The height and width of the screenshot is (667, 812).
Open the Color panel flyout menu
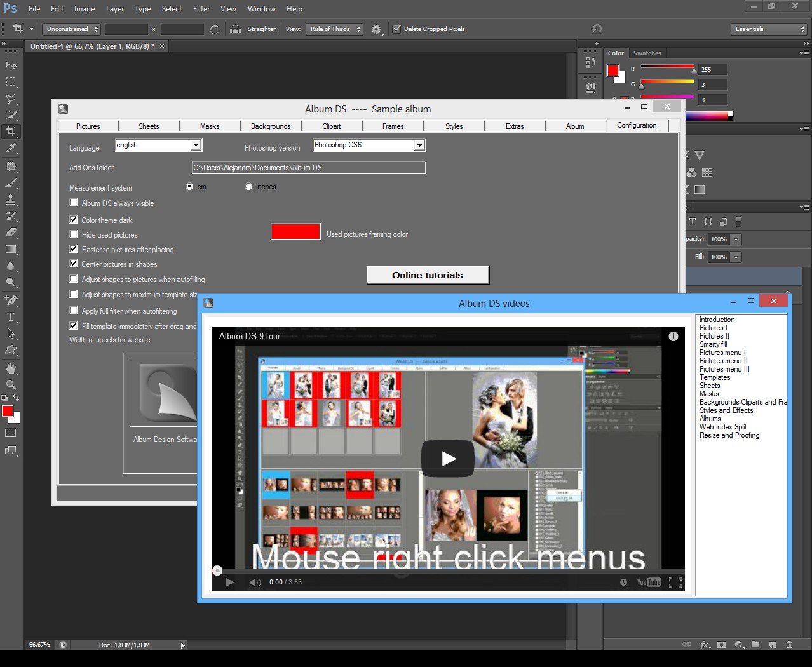804,53
